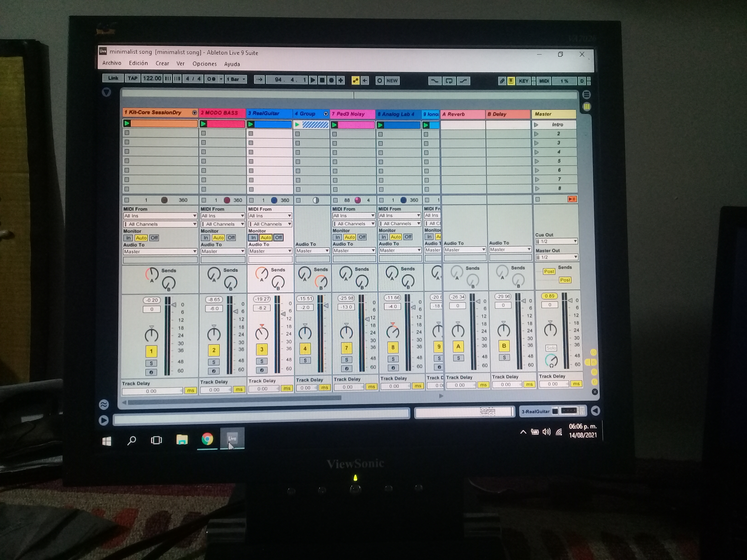The height and width of the screenshot is (560, 747).
Task: Open track 1 All Channels dropdown
Action: pyautogui.click(x=160, y=224)
